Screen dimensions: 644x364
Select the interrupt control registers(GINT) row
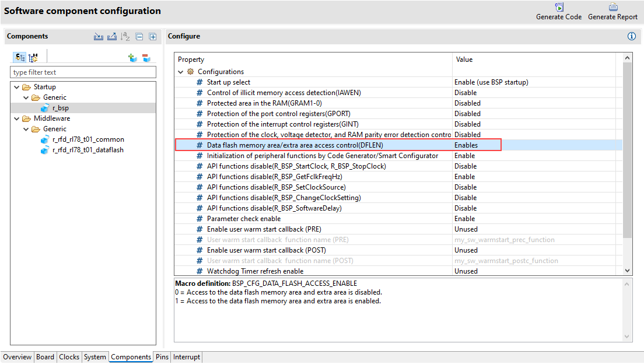point(398,124)
